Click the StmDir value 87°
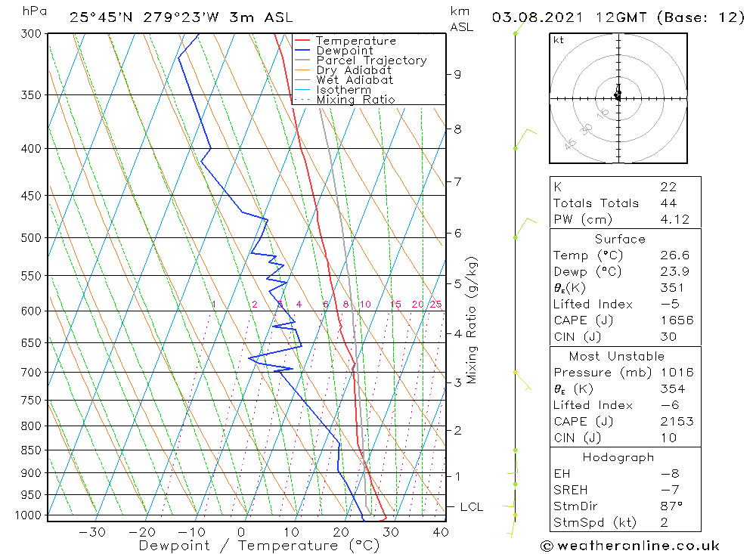The height and width of the screenshot is (554, 756). (671, 506)
